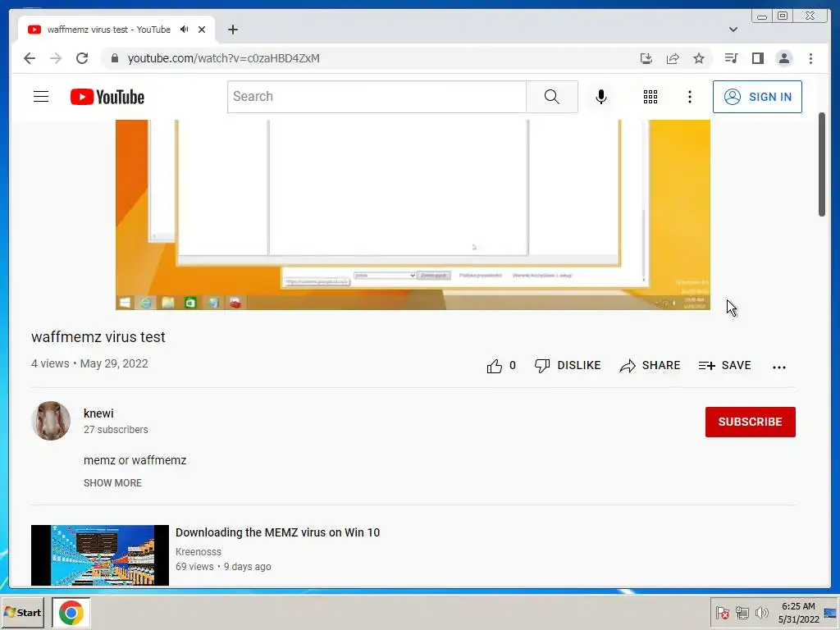Toggle Chrome side panel
The height and width of the screenshot is (630, 840).
[x=757, y=58]
